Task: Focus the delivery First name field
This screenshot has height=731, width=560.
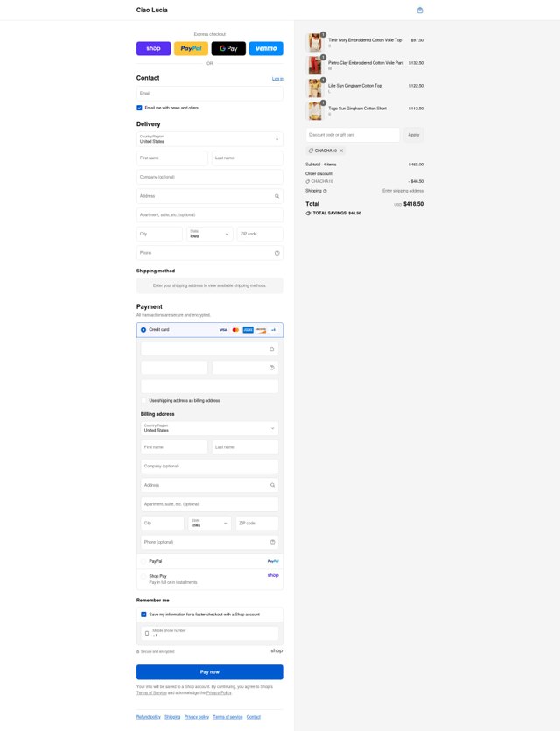Action: tap(172, 158)
